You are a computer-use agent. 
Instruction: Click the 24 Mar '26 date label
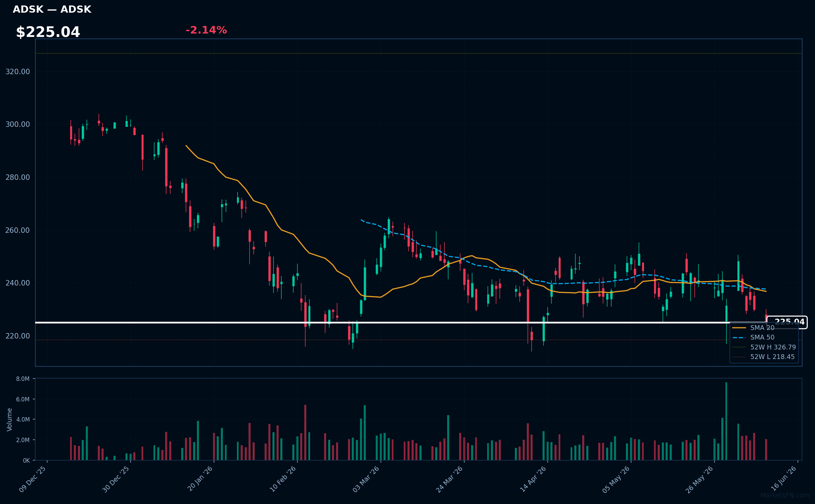click(x=450, y=479)
